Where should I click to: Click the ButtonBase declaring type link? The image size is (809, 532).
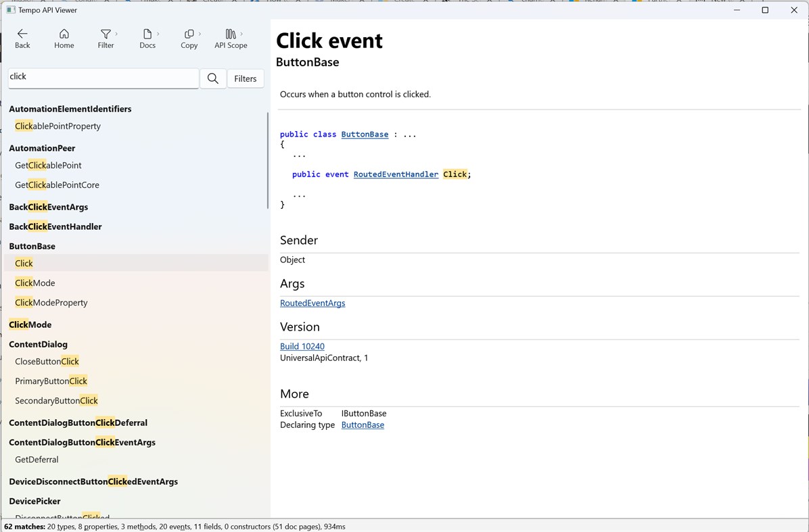click(x=363, y=425)
